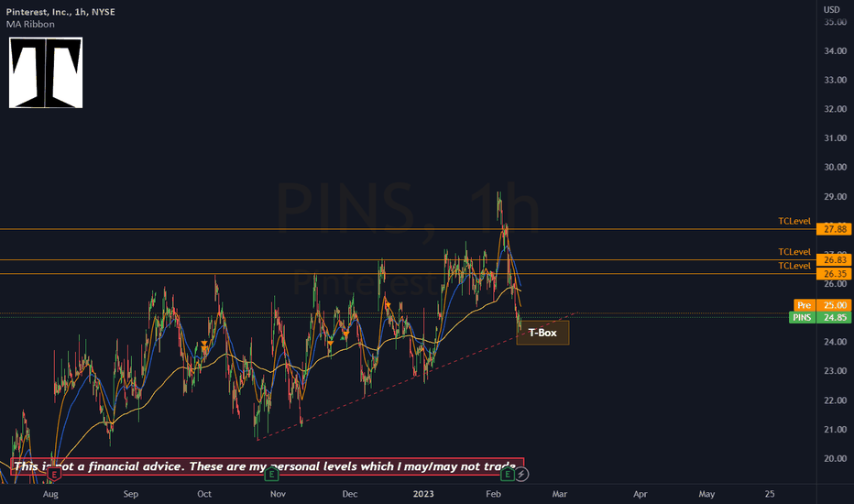Click the MA Ribbon indicator label

coord(30,24)
